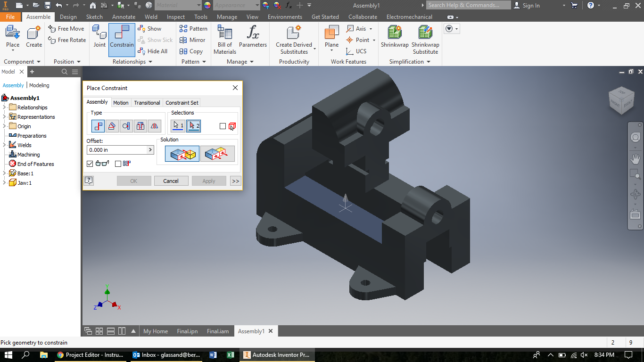The height and width of the screenshot is (362, 644).
Task: Click the appearance color wheel icon
Action: coord(207,5)
